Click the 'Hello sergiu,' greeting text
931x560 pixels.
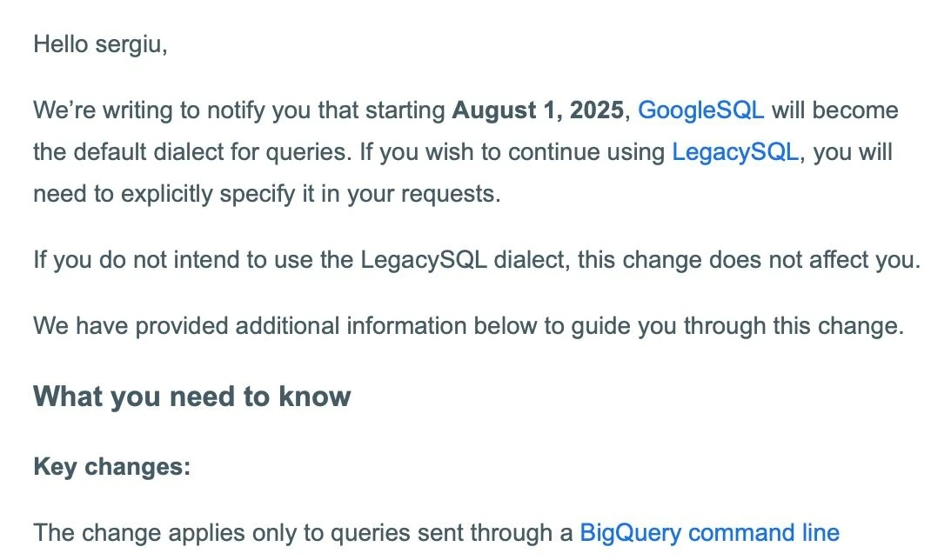click(100, 44)
